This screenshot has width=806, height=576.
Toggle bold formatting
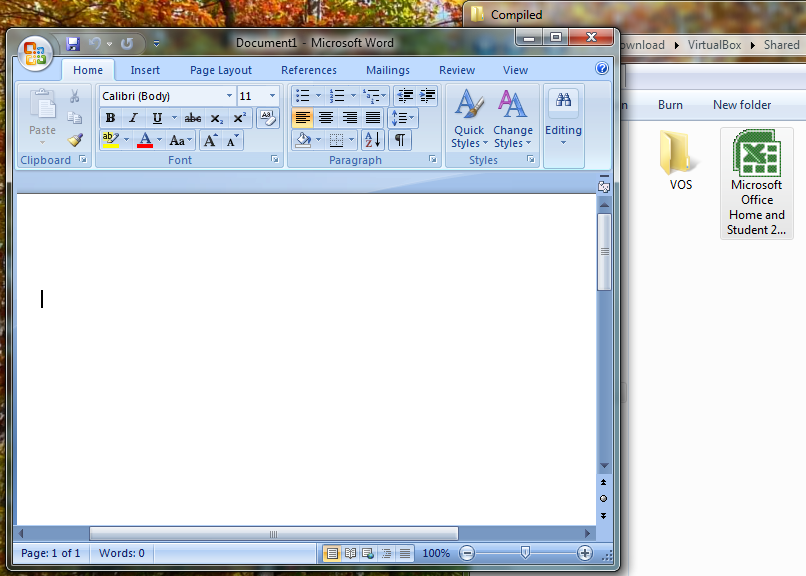coord(110,118)
